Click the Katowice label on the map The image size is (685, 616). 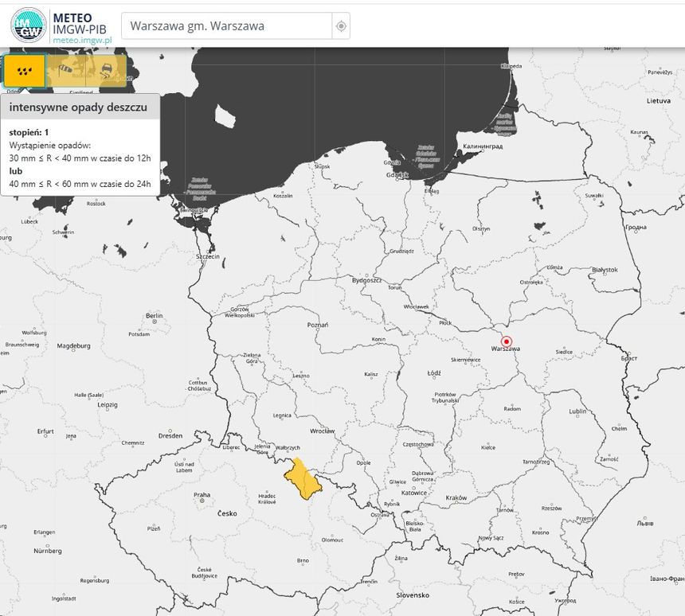[x=413, y=493]
